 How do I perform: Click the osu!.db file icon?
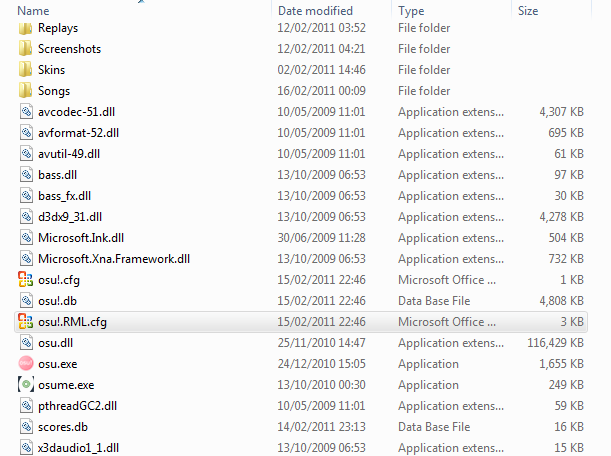pos(26,301)
